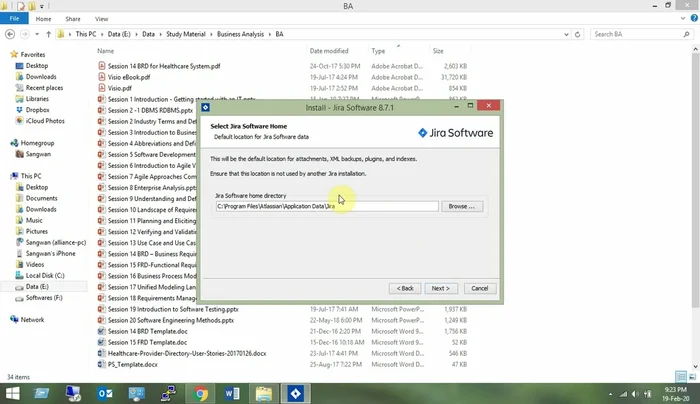This screenshot has height=404, width=700.
Task: Open Windows Start button
Action: click(x=12, y=393)
